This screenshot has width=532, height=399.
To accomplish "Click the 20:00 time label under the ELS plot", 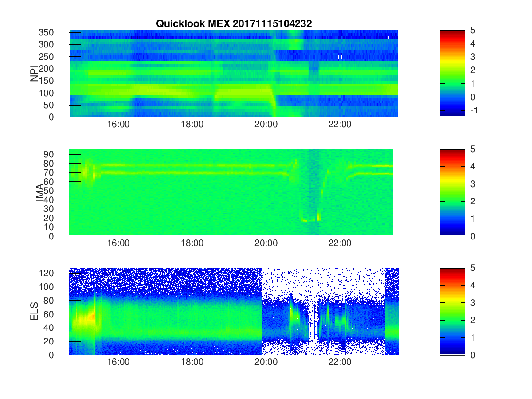I will (x=266, y=363).
